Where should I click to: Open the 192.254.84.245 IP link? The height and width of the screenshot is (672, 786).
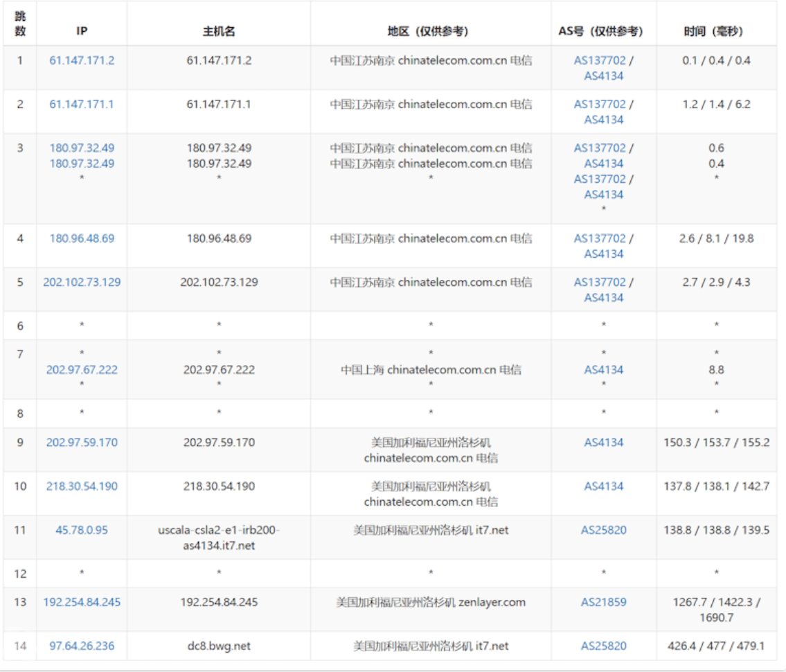[82, 602]
